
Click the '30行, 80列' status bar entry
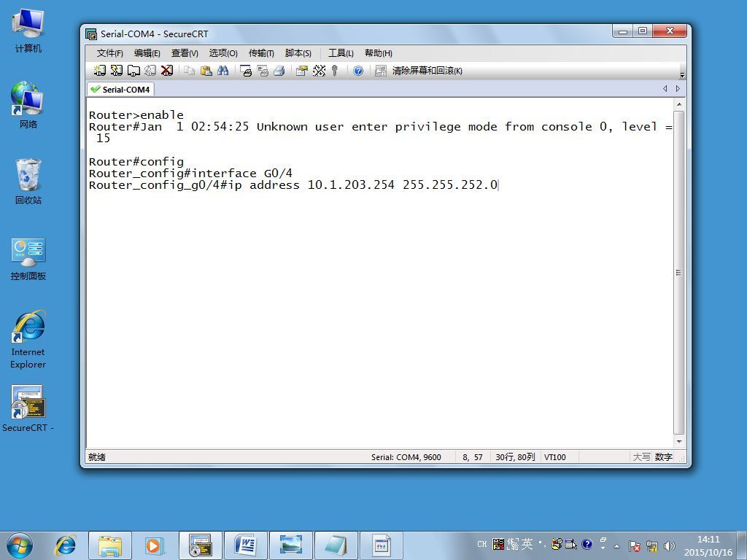(515, 457)
